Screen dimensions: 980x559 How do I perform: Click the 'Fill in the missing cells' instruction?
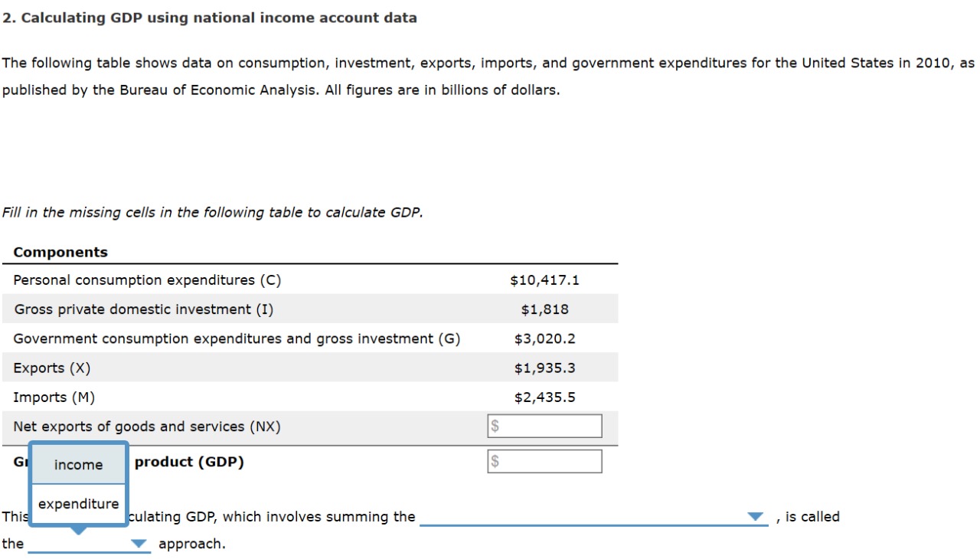point(212,212)
